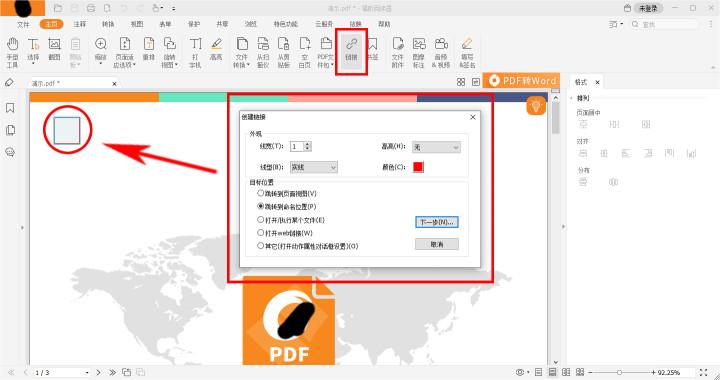Open the line style (线型) dropdown
The width and height of the screenshot is (720, 380).
pyautogui.click(x=314, y=168)
